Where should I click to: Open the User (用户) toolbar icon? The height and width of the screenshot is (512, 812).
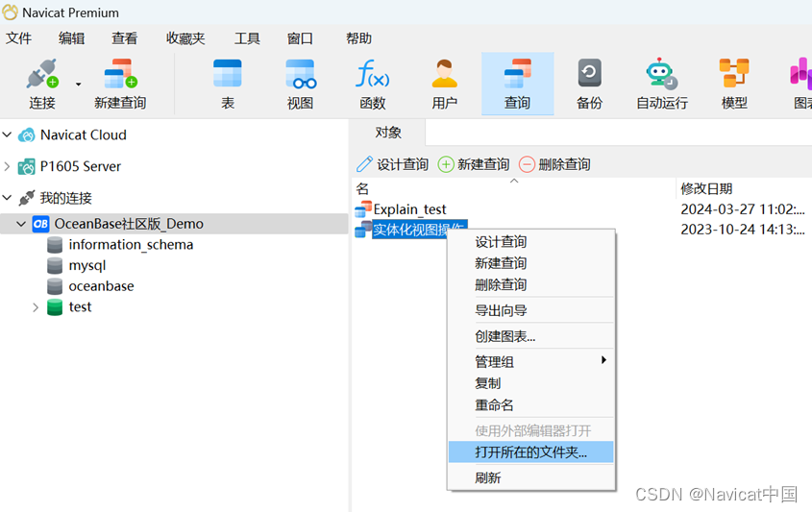tap(444, 73)
